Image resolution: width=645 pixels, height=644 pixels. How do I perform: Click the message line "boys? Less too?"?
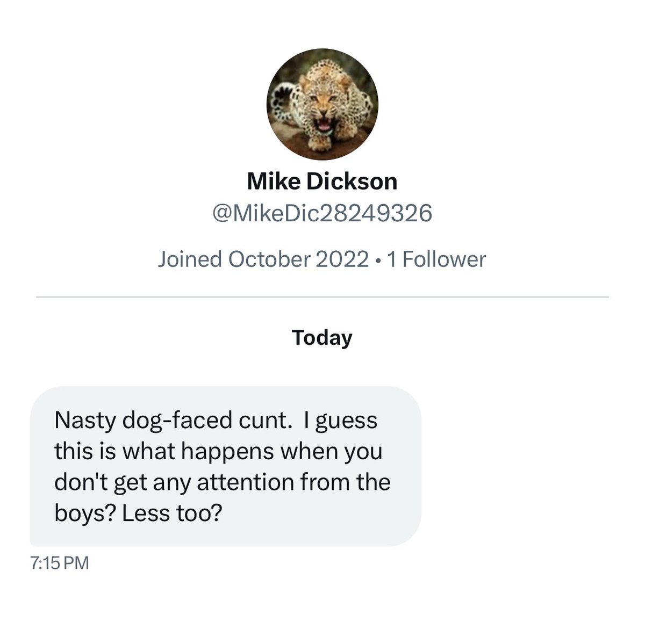point(138,513)
